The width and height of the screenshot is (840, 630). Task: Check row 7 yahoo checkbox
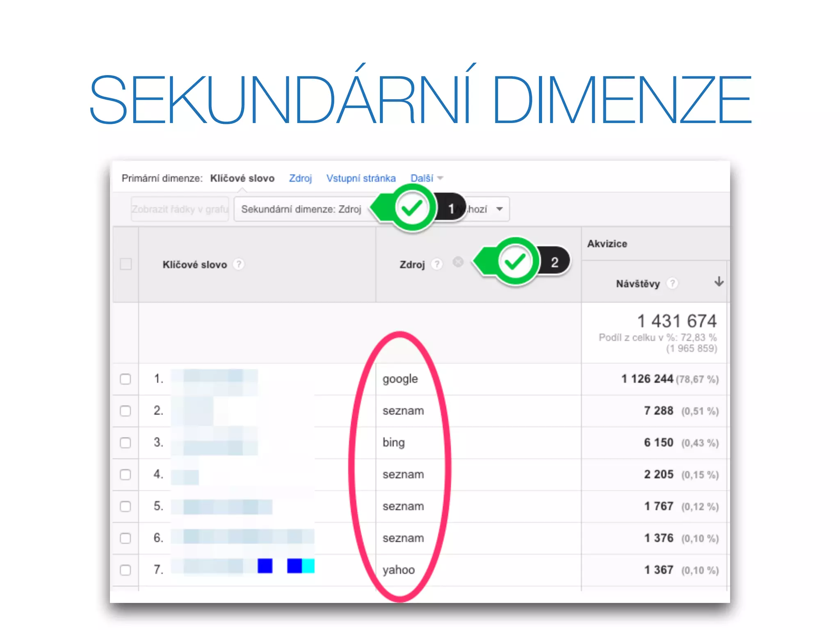126,570
